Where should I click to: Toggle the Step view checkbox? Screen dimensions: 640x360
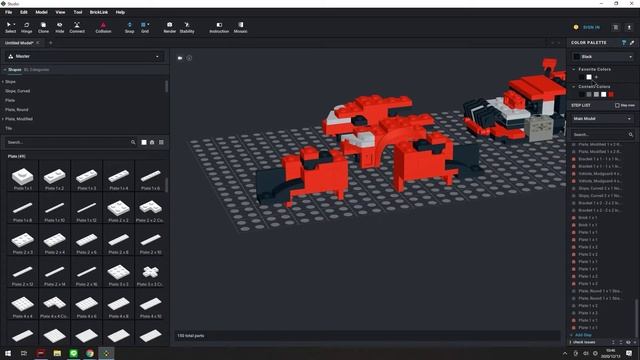point(617,105)
